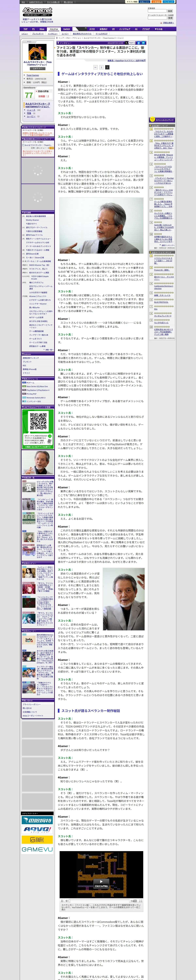
Task: Switch to the アナログ navigation tab
Action: click(x=146, y=29)
